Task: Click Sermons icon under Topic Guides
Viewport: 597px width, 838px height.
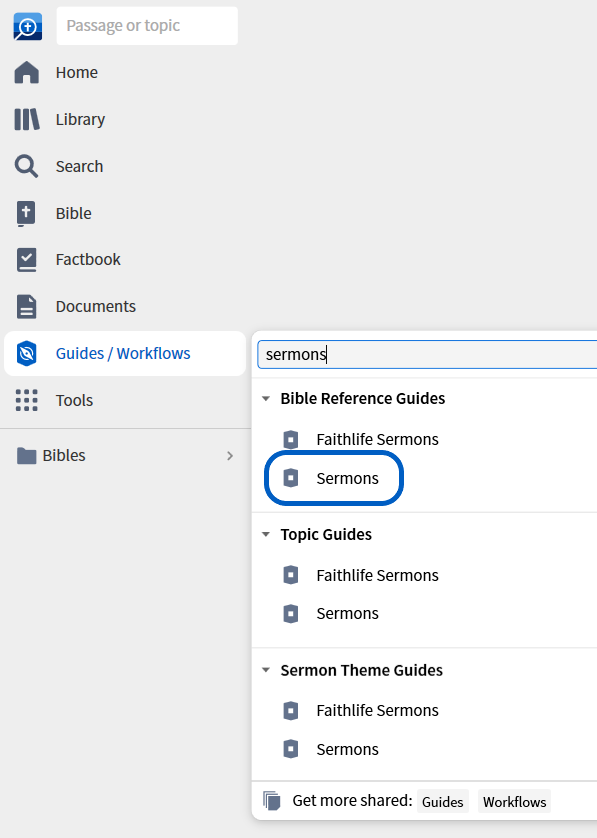Action: [291, 614]
